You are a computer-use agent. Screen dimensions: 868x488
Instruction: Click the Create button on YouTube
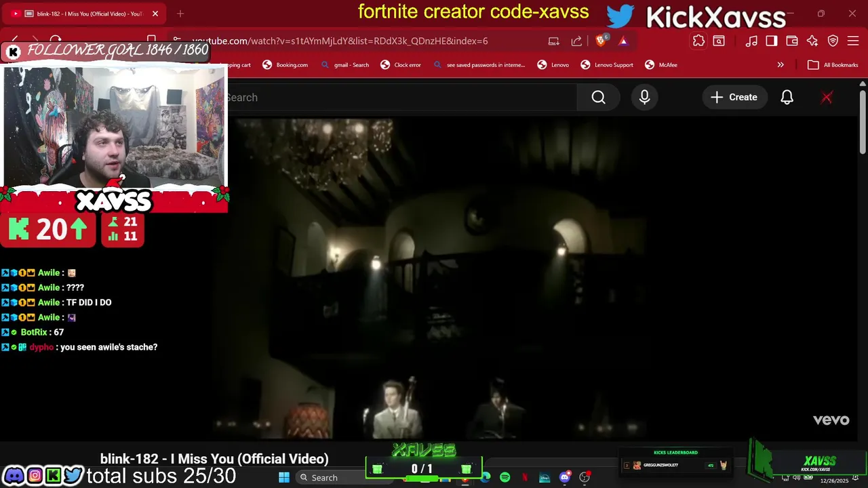click(x=734, y=98)
